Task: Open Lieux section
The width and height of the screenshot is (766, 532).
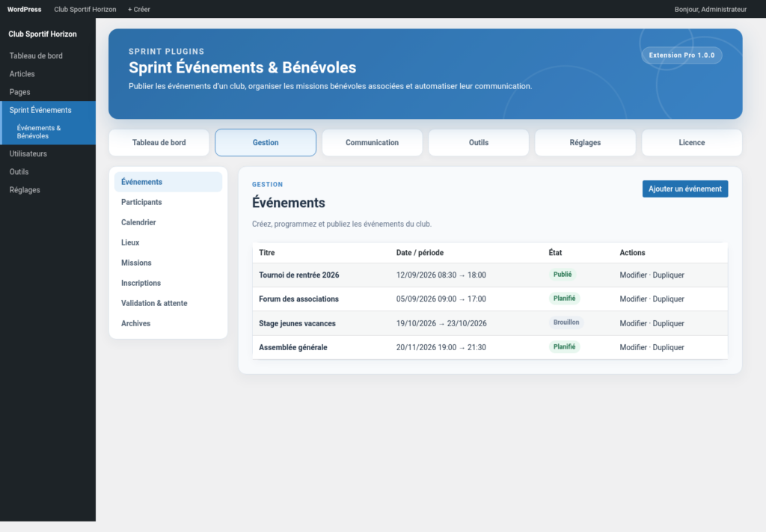Action: tap(168, 242)
